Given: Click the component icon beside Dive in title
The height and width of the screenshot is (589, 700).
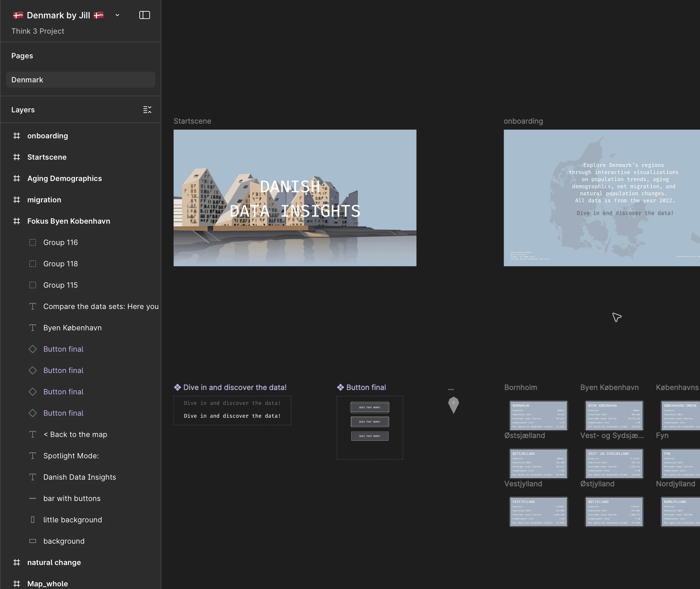Looking at the screenshot, I should [x=177, y=387].
